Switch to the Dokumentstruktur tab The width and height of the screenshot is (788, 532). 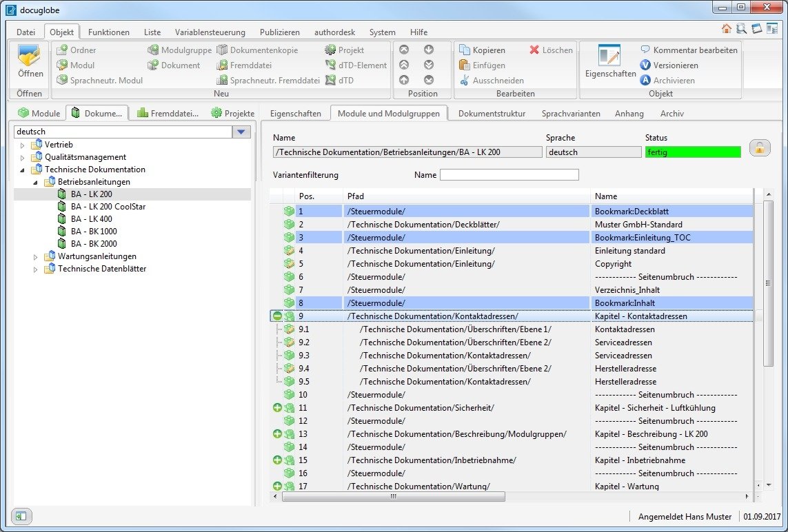492,114
